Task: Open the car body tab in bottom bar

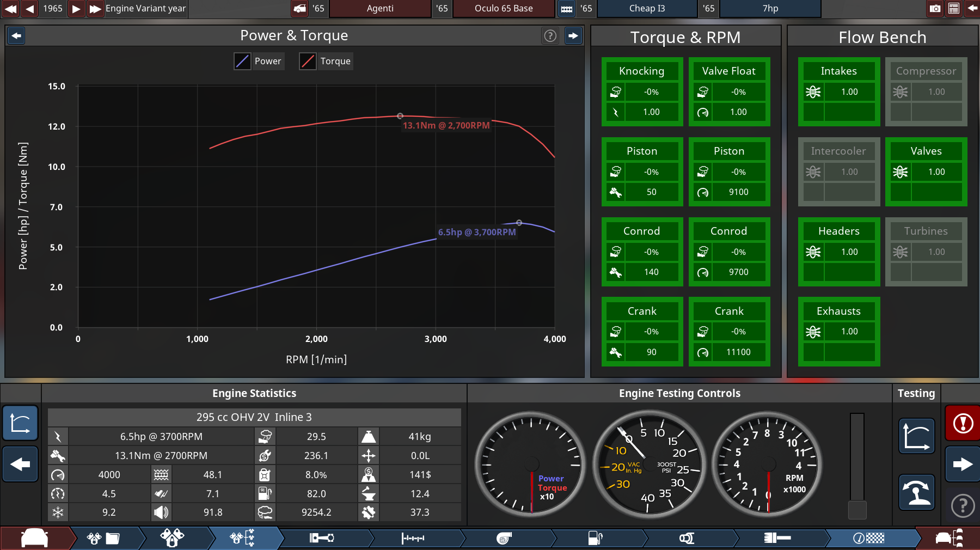Action: point(35,538)
